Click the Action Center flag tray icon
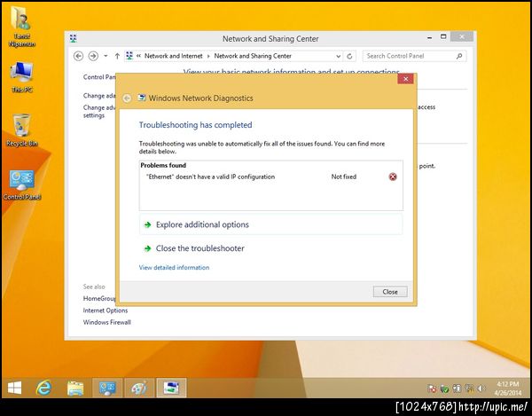Image resolution: width=532 pixels, height=416 pixels. [x=432, y=389]
